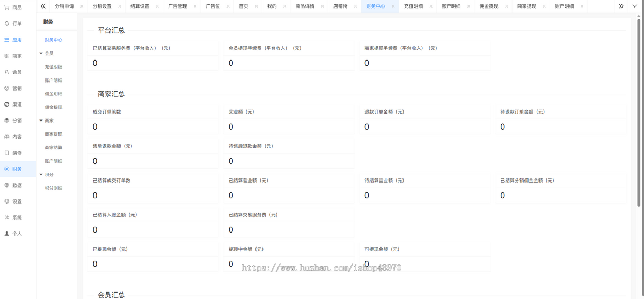Viewport: 644px width, 299px height.
Task: Open the 渠道 sidebar section
Action: [17, 104]
